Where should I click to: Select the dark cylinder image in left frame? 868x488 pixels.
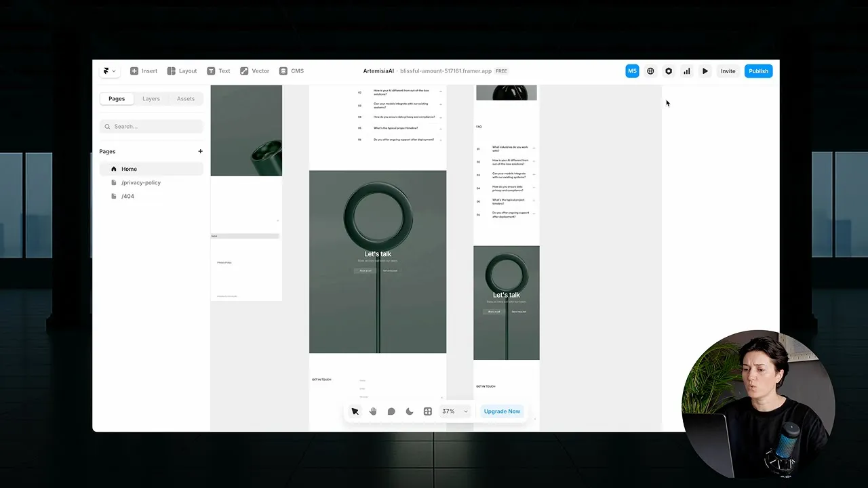(x=246, y=130)
